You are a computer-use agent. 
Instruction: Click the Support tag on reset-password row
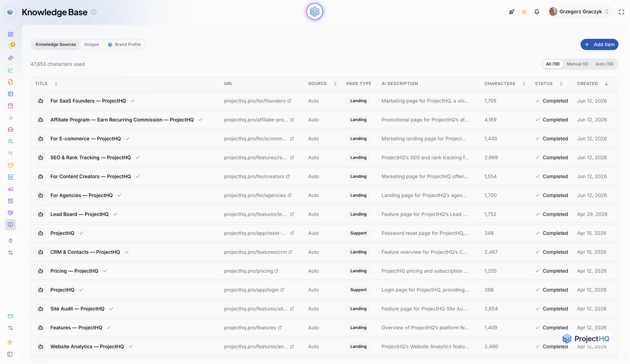(359, 233)
